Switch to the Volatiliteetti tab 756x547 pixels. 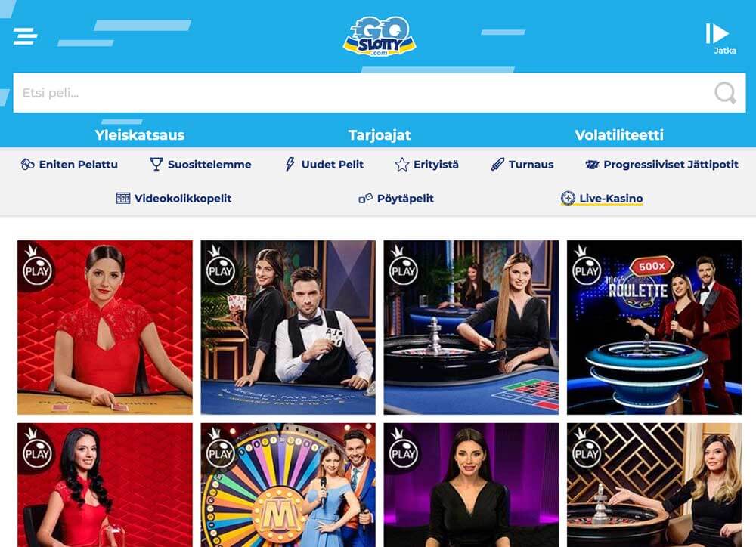click(619, 135)
